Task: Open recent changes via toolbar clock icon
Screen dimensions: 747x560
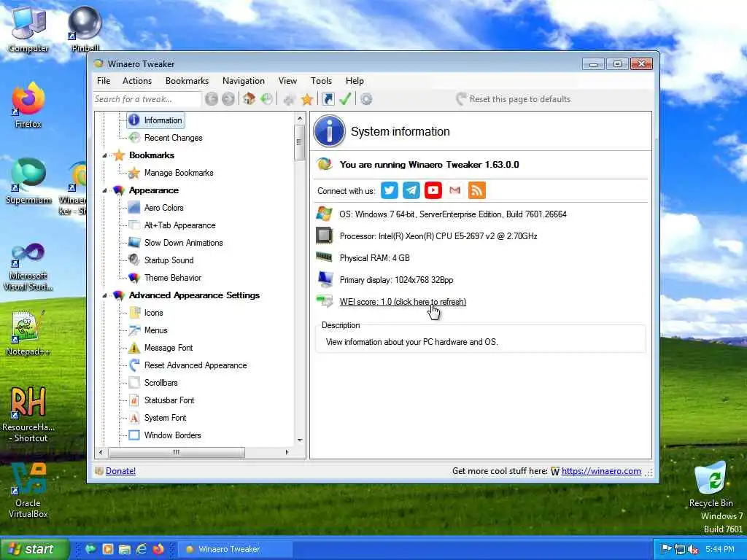Action: point(267,99)
